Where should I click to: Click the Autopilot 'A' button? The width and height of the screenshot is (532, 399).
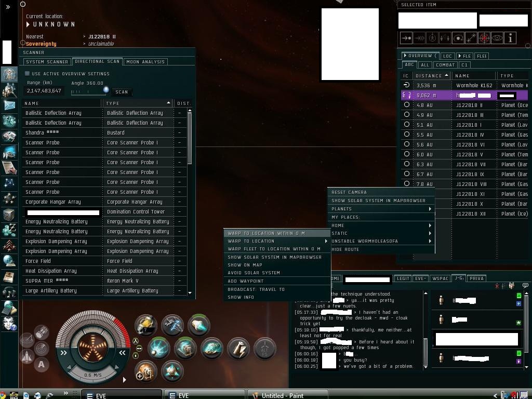pyautogui.click(x=41, y=365)
